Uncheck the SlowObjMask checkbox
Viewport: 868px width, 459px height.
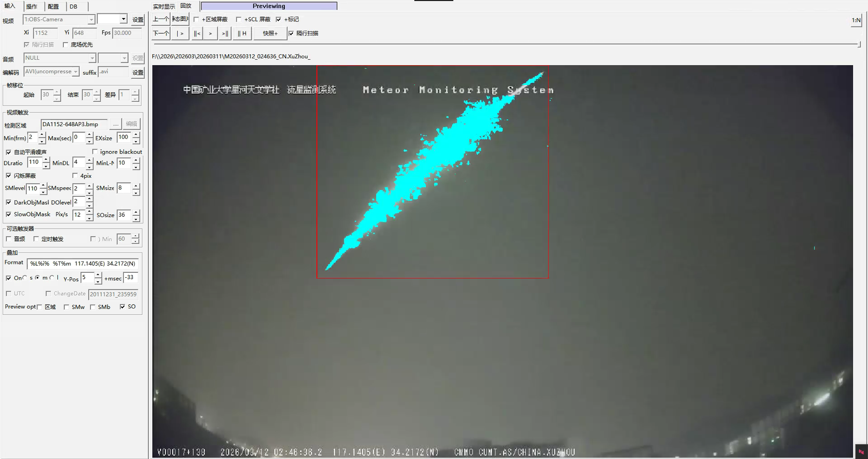[9, 214]
